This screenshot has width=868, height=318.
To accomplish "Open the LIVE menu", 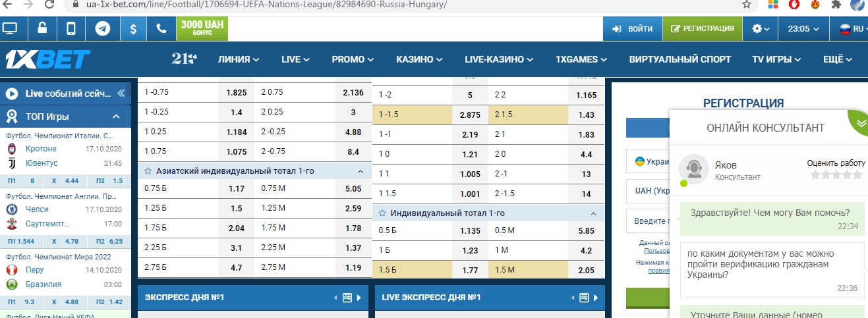I will click(x=295, y=59).
